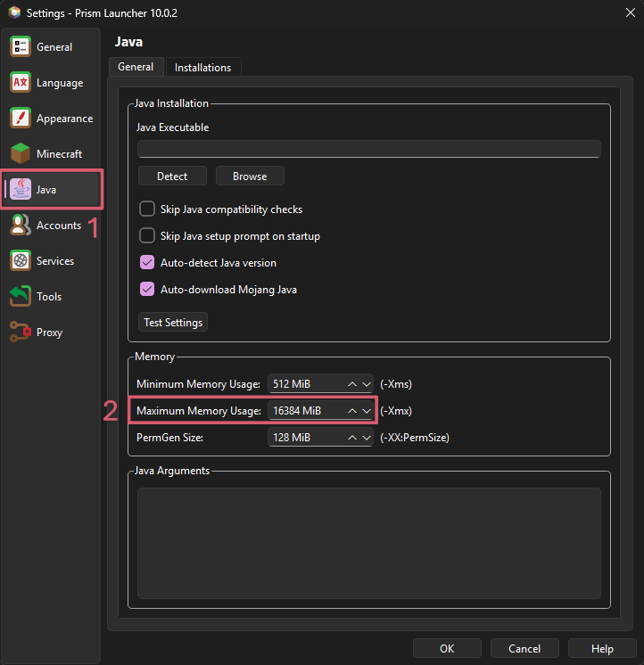
Task: Increase PermGen Size with up arrow
Action: [x=352, y=438]
